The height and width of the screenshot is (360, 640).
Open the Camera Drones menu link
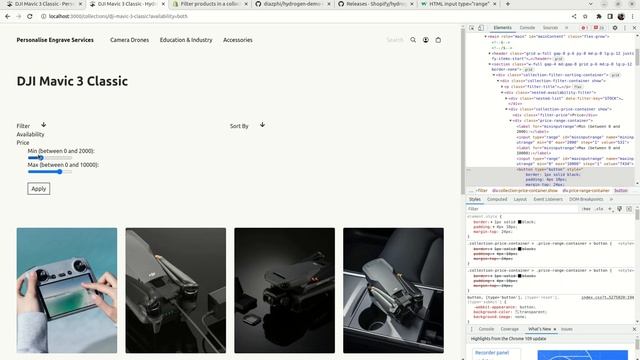pyautogui.click(x=129, y=40)
